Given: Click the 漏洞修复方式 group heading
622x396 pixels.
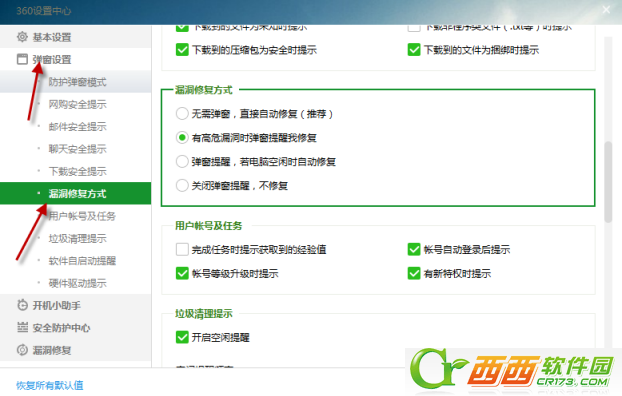Looking at the screenshot, I should pyautogui.click(x=203, y=90).
